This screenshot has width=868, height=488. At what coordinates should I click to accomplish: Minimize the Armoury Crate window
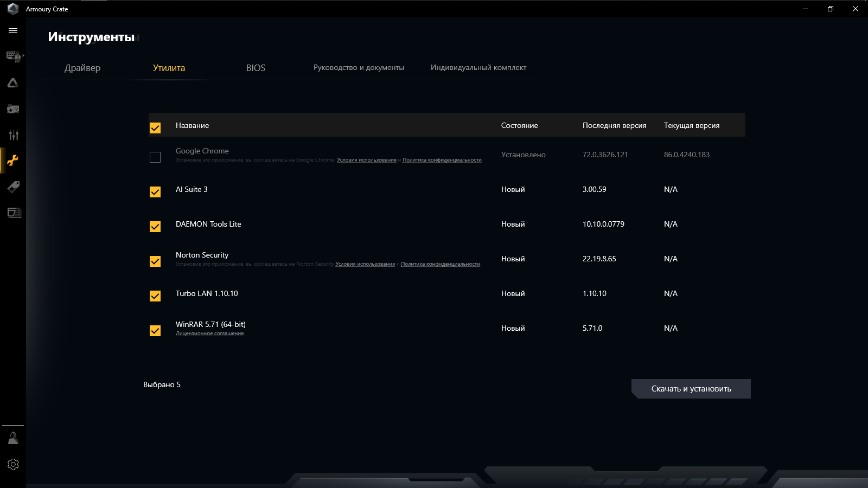coord(806,9)
